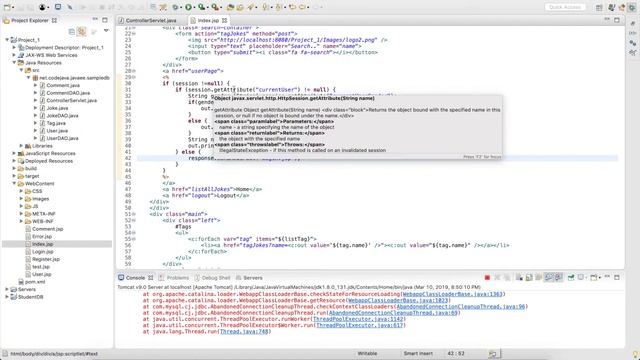Open the Run button dropdown arrow
This screenshot has width=640, height=360.
pos(194,7)
